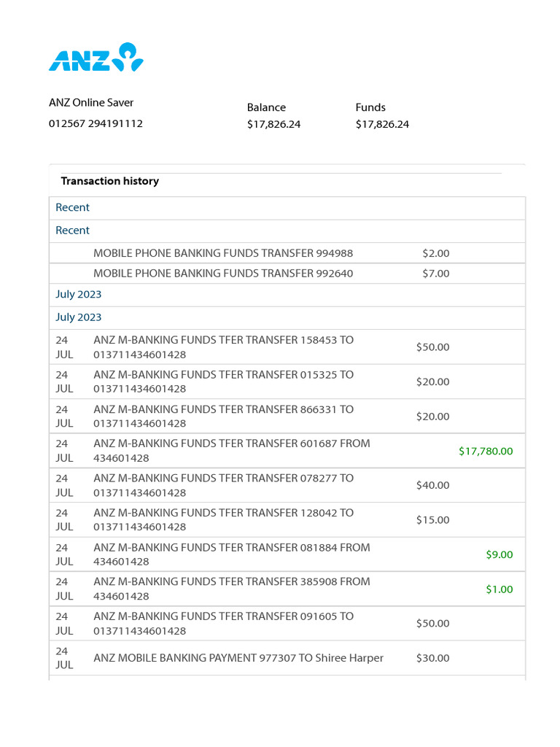
Task: Select account number 012567 294191112
Action: click(96, 123)
